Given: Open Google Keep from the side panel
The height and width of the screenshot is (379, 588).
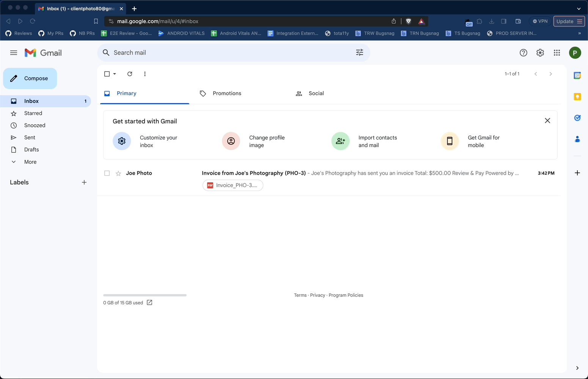Looking at the screenshot, I should (577, 97).
